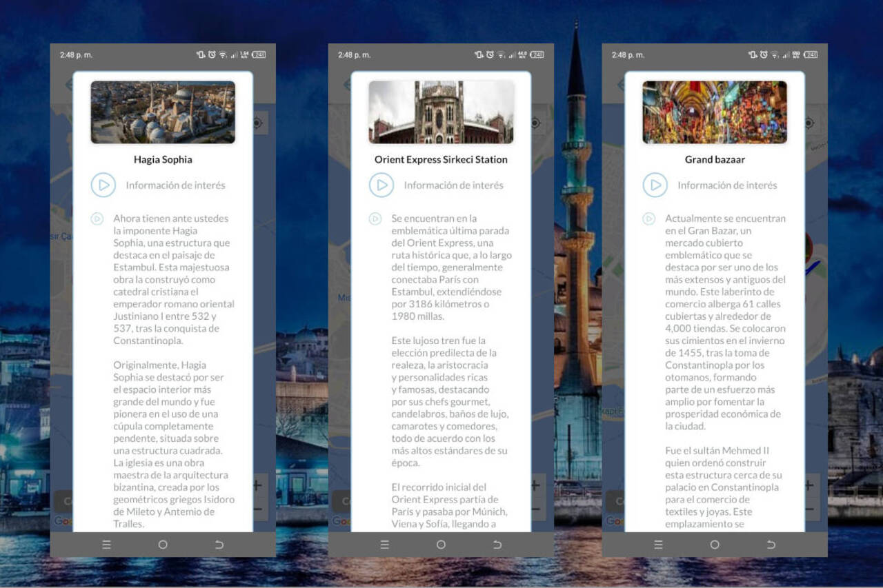The image size is (883, 588).
Task: Open the Grand bazaar colorful photo
Action: click(715, 112)
